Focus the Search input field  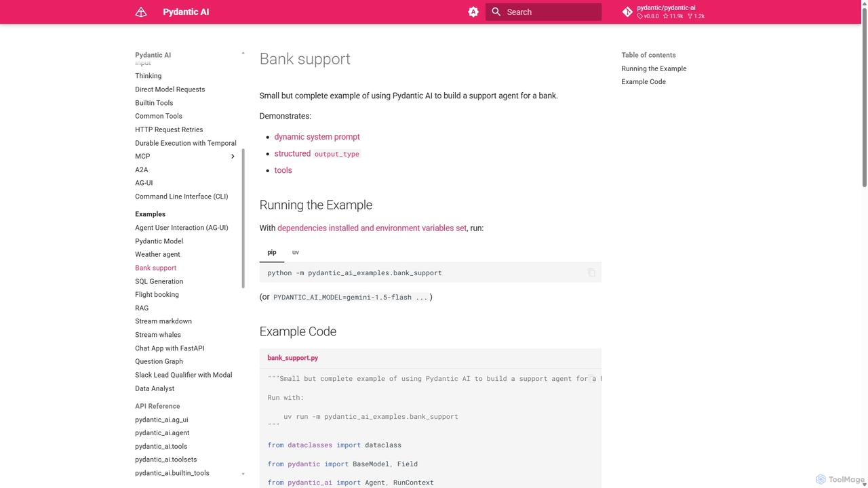coord(543,12)
